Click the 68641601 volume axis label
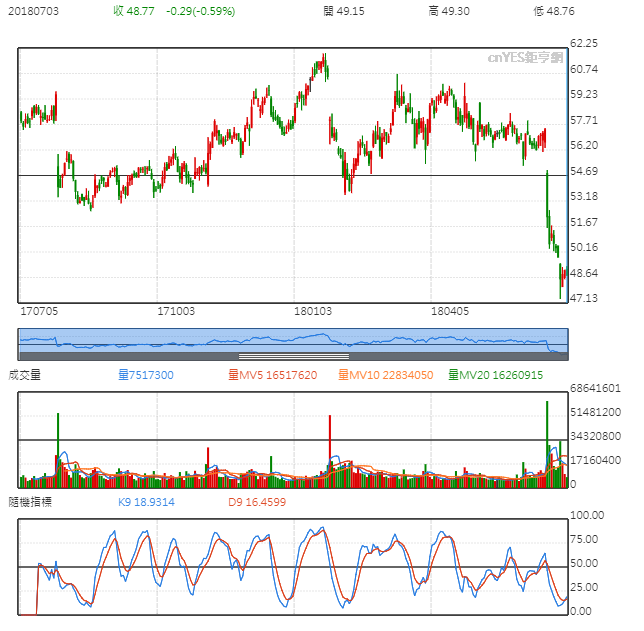This screenshot has width=644, height=631. coord(595,388)
